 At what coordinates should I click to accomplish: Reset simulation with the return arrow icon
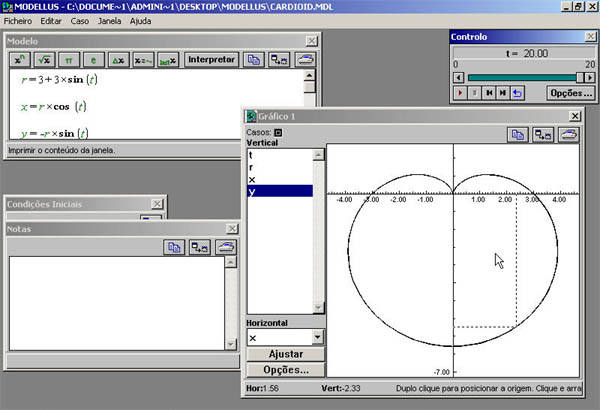[x=517, y=93]
